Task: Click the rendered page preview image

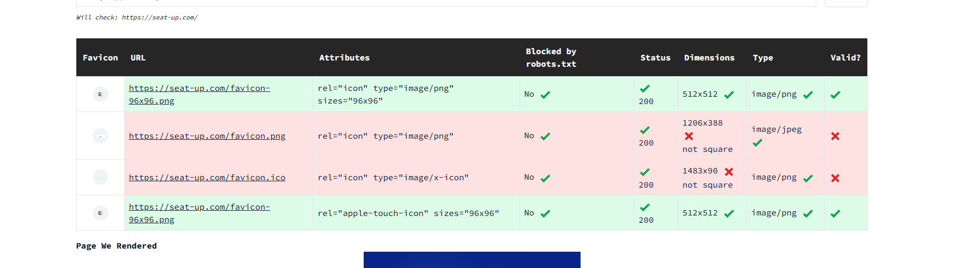Action: [x=472, y=260]
